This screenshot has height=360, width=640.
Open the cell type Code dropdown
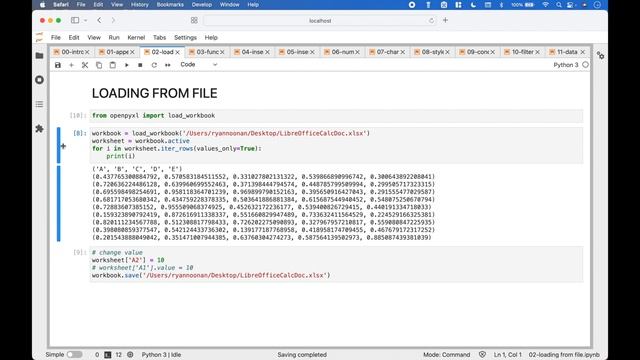pos(199,64)
